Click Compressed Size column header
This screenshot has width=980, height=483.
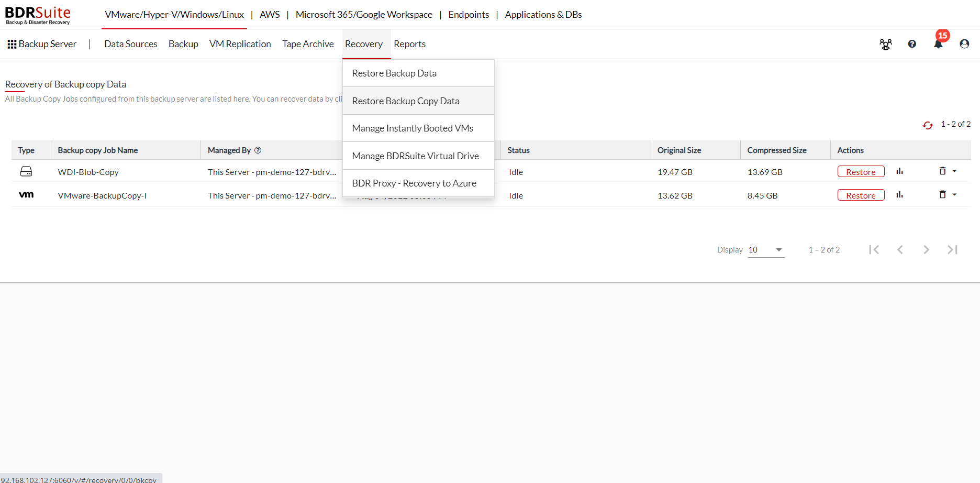pyautogui.click(x=777, y=150)
